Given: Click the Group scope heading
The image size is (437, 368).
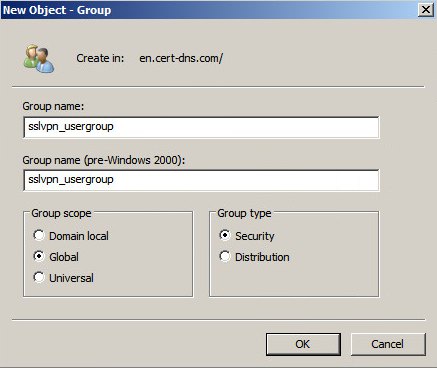Looking at the screenshot, I should point(61,213).
